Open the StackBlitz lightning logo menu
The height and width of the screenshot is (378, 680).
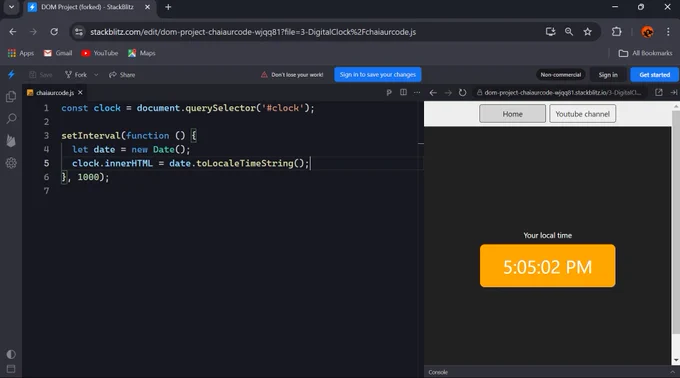tap(11, 75)
